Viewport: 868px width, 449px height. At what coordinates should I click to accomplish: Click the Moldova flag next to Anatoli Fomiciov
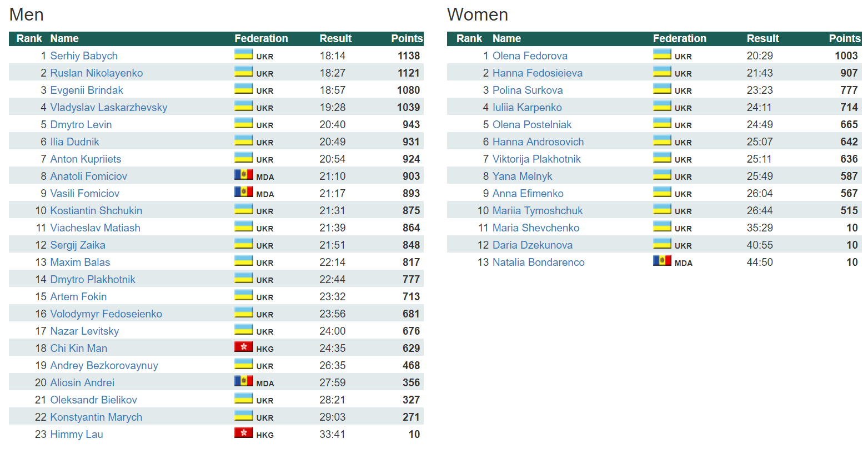[243, 175]
